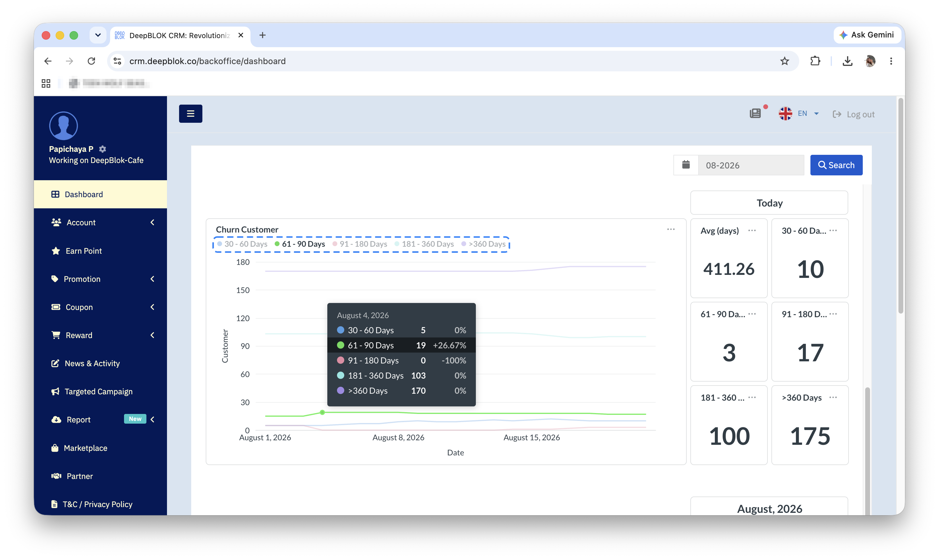
Task: Open Avg (days) card options menu
Action: point(752,231)
